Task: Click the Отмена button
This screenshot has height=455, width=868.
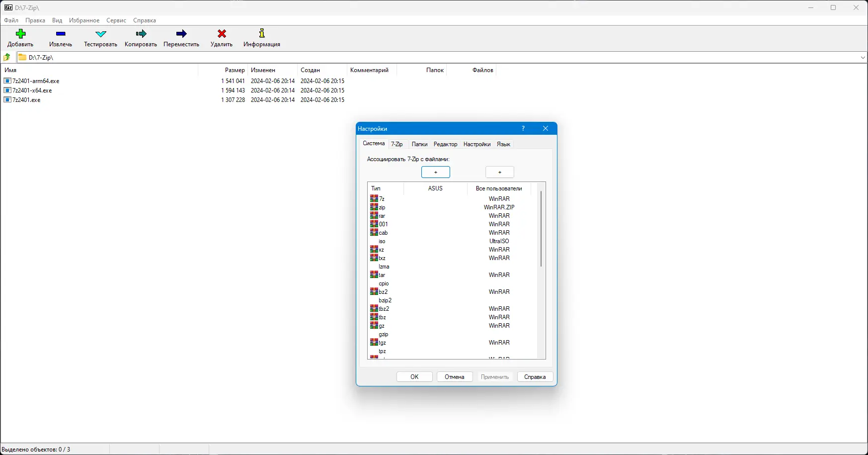Action: [455, 377]
